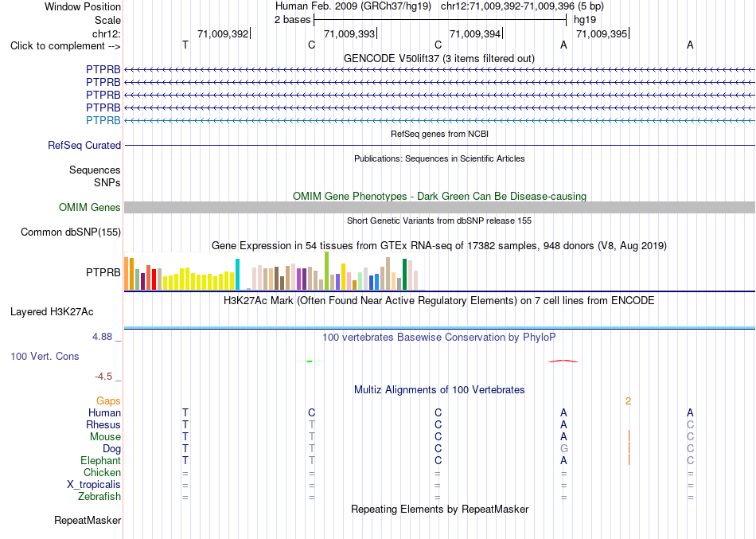
Task: Click the orange 'Gaps' row label
Action: coord(108,401)
